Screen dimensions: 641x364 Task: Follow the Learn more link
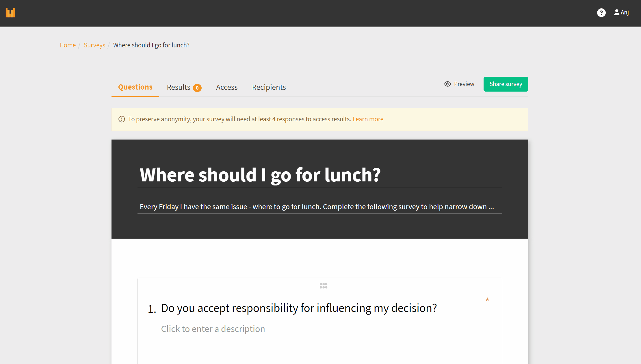click(368, 119)
